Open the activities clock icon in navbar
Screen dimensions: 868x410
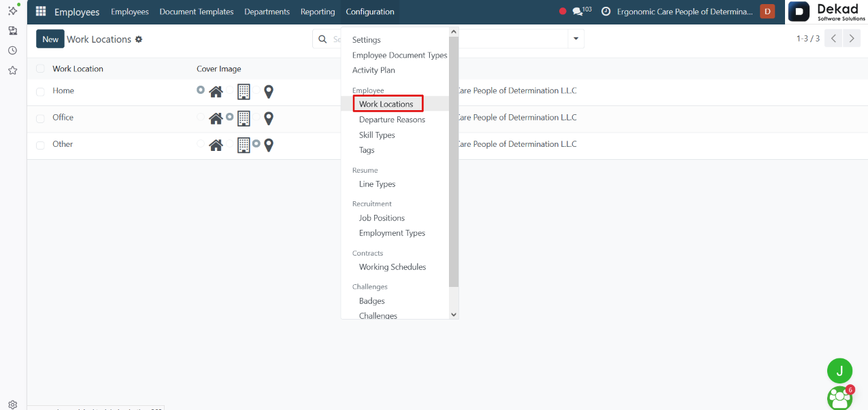pos(606,12)
